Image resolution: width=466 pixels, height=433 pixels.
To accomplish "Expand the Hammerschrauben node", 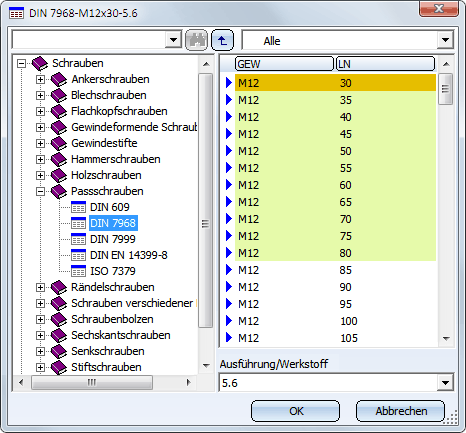I will pyautogui.click(x=40, y=159).
